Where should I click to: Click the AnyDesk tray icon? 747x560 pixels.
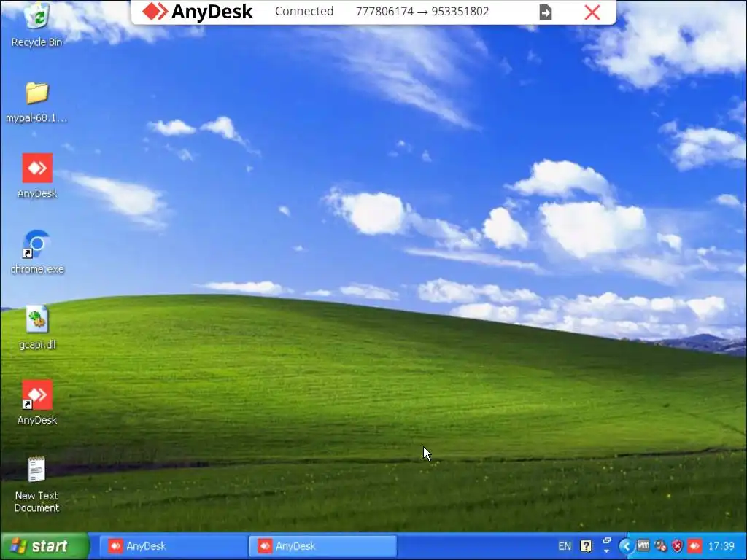coord(694,545)
